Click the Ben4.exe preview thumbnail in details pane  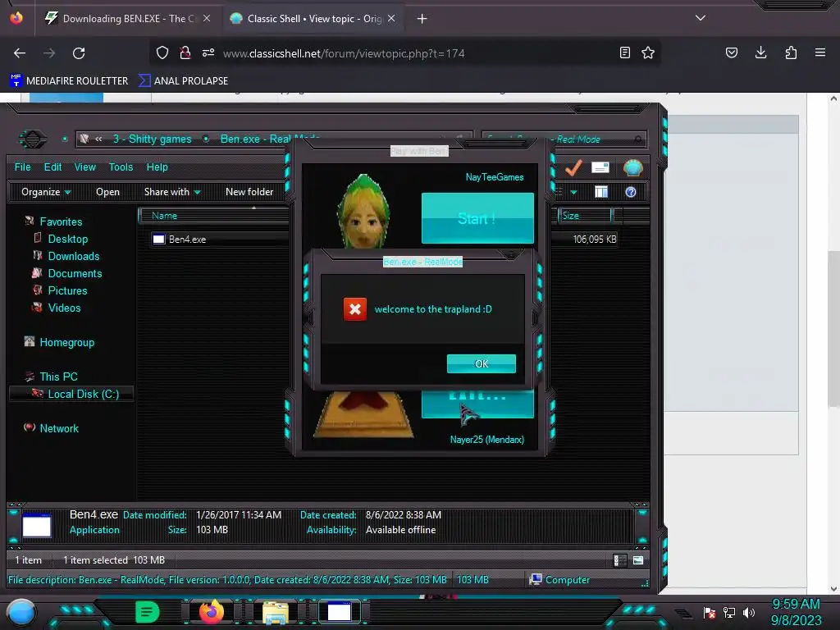[x=36, y=525]
